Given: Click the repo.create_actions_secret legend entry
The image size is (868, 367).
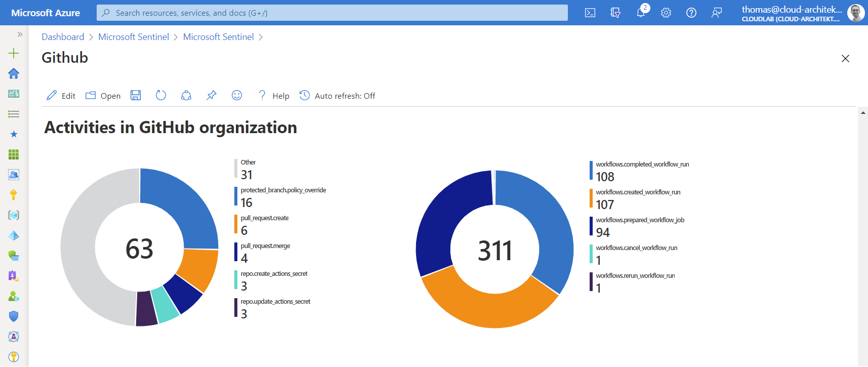Looking at the screenshot, I should click(x=271, y=280).
